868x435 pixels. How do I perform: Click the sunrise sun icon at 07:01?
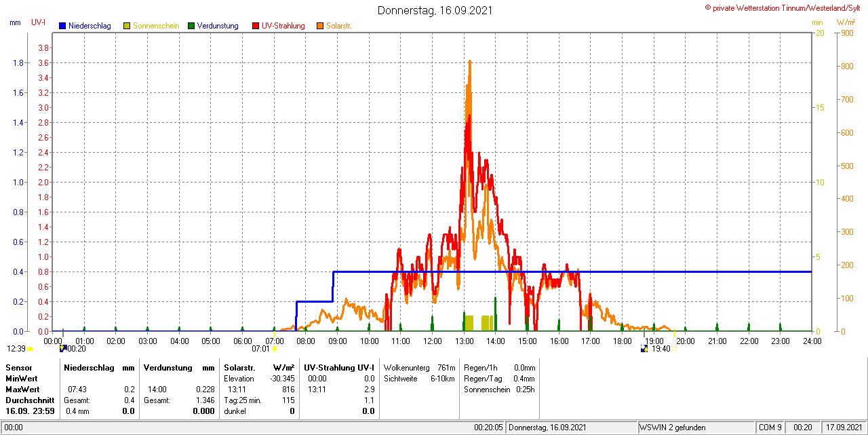pyautogui.click(x=275, y=349)
